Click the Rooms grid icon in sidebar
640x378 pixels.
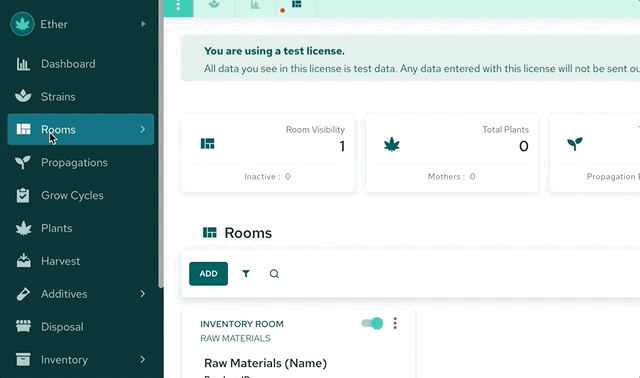pos(23,129)
